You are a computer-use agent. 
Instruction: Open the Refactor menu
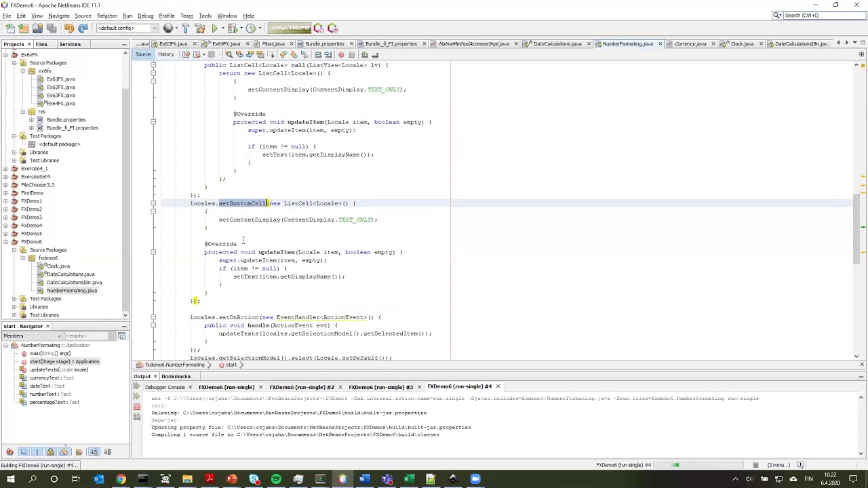click(107, 16)
